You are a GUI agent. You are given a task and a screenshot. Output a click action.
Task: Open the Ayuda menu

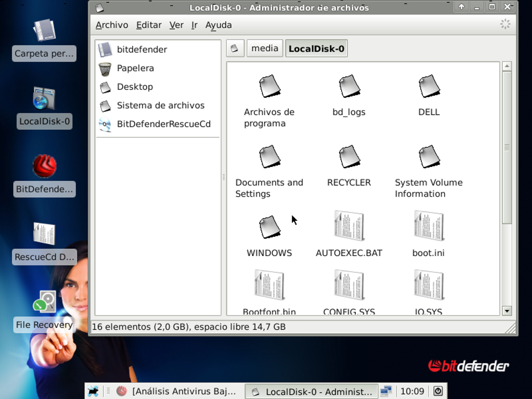(x=219, y=25)
